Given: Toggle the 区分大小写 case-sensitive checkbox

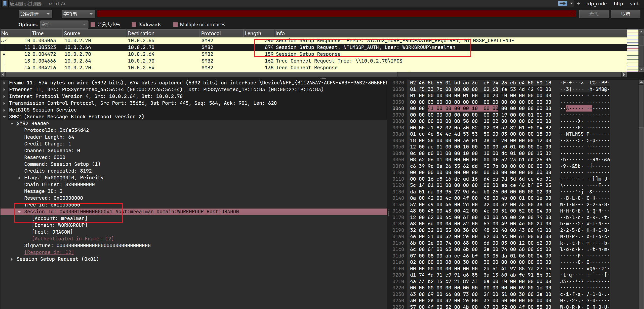Looking at the screenshot, I should point(93,24).
